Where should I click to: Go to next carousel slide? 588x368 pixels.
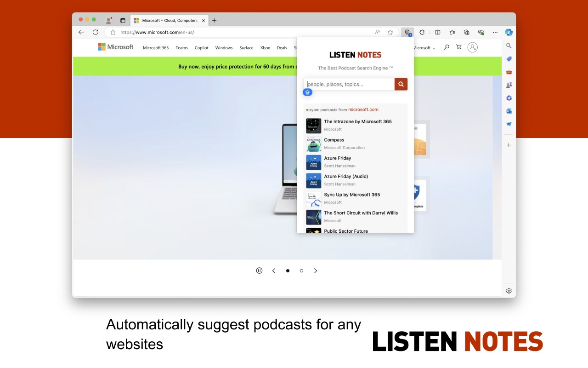[315, 270]
